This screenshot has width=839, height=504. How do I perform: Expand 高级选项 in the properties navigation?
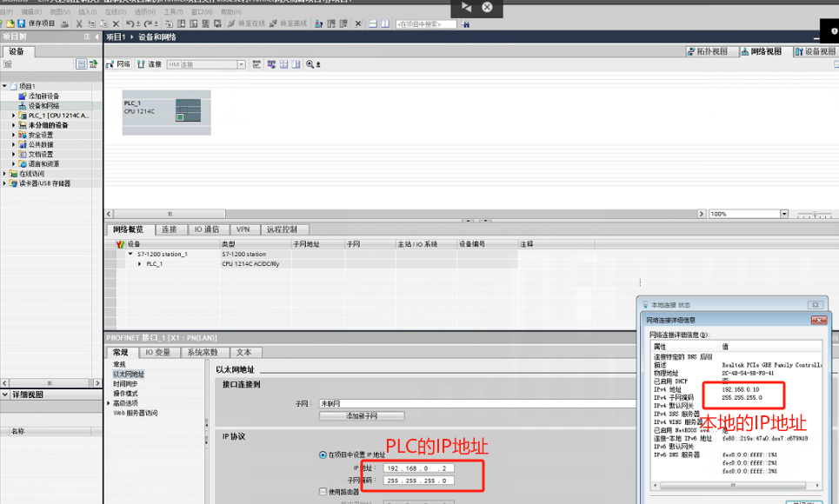pyautogui.click(x=109, y=403)
